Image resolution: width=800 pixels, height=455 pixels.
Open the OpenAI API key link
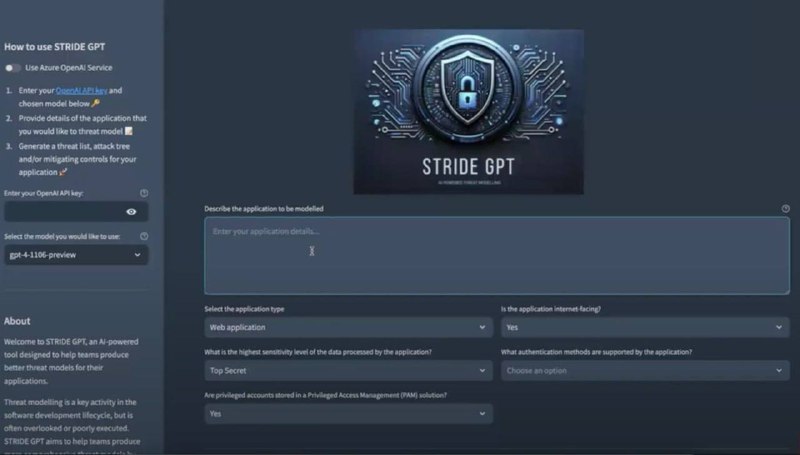pyautogui.click(x=81, y=90)
